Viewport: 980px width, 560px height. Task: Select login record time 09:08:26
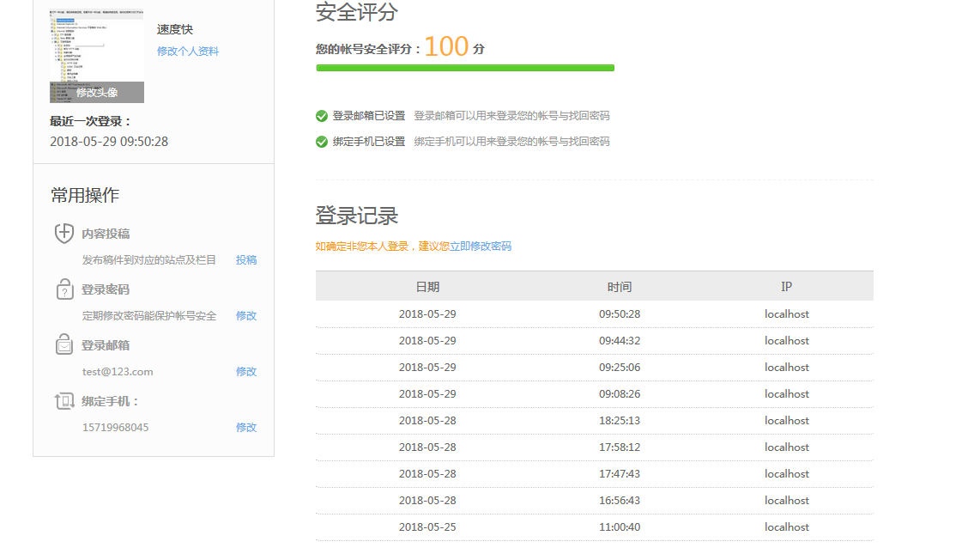tap(620, 394)
